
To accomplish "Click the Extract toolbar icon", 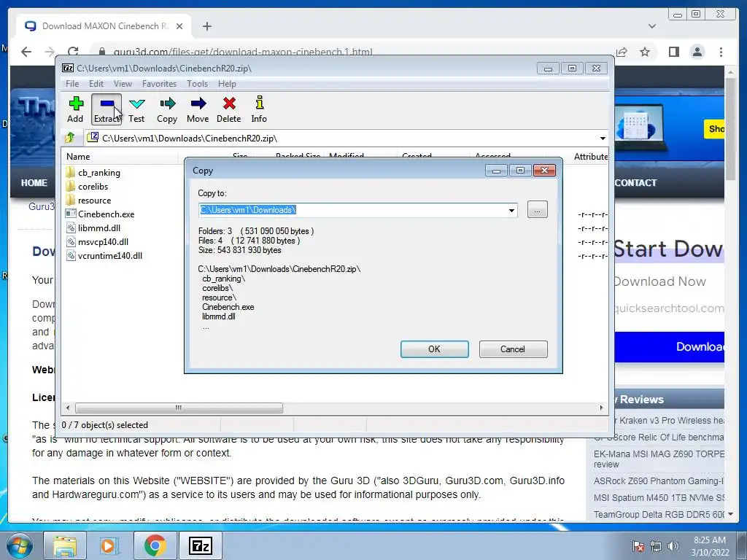I will (x=107, y=109).
